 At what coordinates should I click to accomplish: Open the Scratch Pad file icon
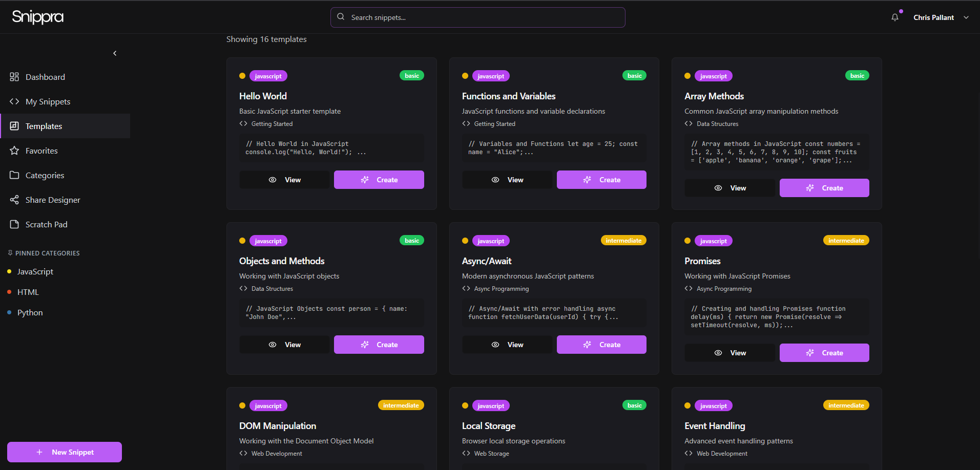point(14,224)
